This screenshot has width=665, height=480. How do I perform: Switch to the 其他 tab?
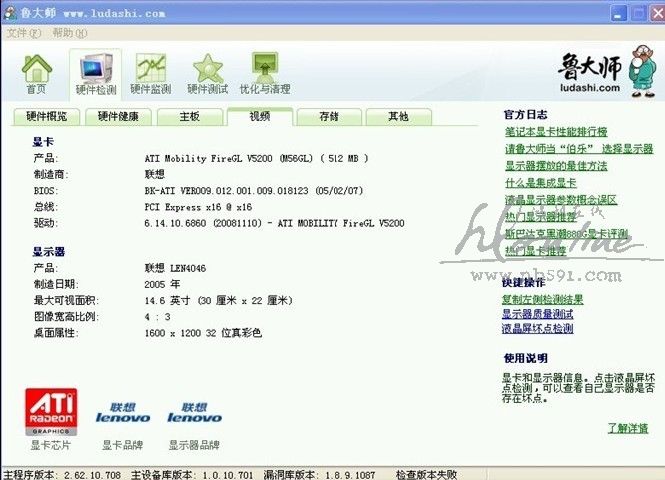click(398, 117)
